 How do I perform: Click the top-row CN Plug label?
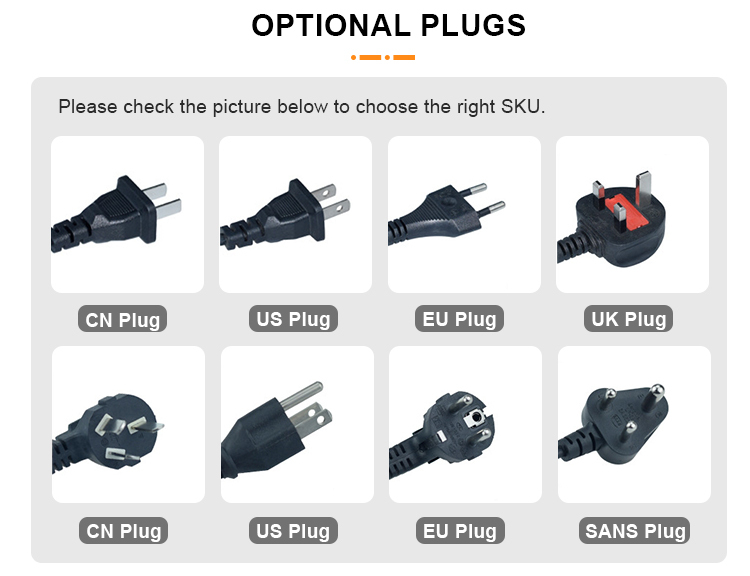(x=122, y=319)
